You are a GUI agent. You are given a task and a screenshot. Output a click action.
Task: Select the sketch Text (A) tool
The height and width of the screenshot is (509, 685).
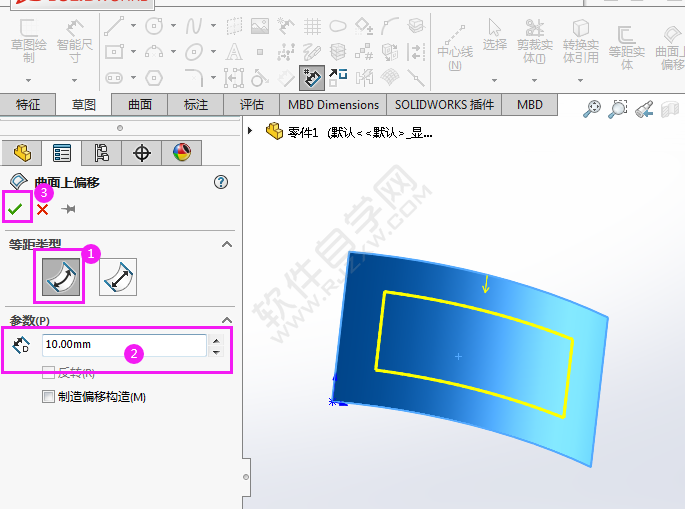point(234,52)
